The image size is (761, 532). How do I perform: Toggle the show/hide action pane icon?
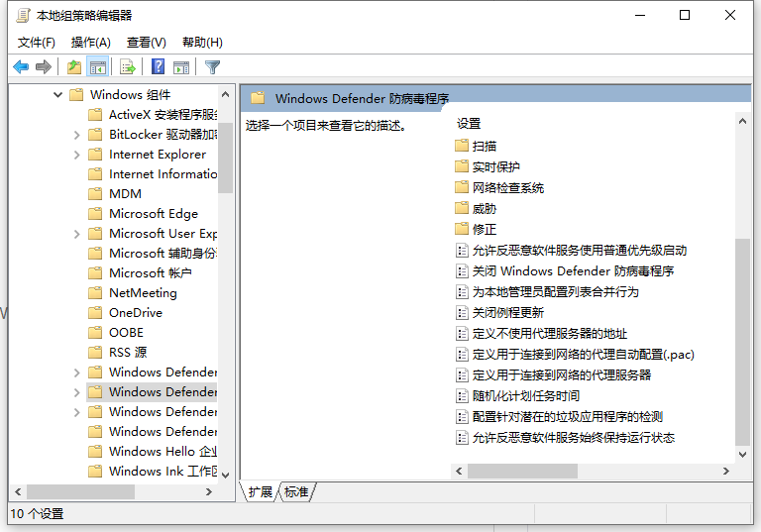181,67
